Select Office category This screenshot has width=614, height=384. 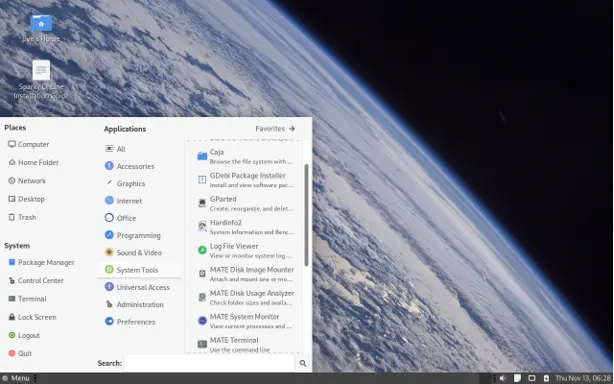(x=120, y=218)
